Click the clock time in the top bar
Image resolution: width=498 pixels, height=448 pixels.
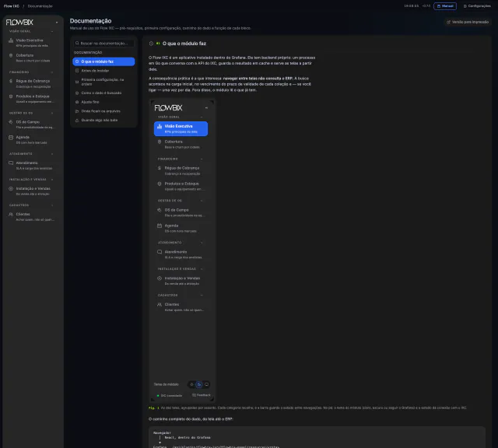click(412, 6)
